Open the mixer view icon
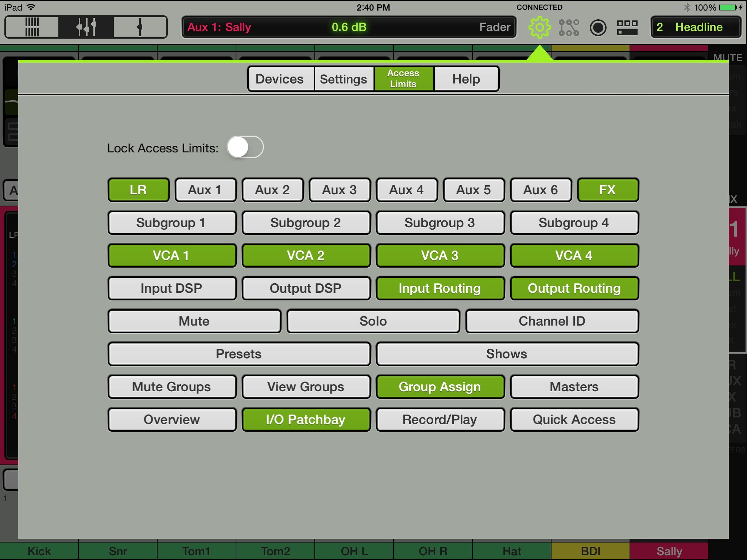The width and height of the screenshot is (747, 560). pos(86,27)
